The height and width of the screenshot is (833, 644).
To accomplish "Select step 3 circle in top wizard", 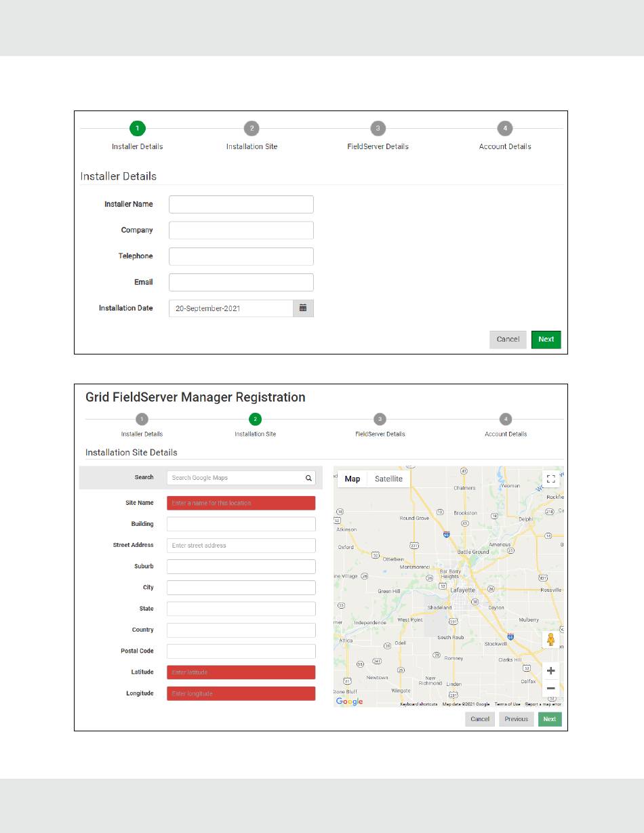I will (x=378, y=128).
